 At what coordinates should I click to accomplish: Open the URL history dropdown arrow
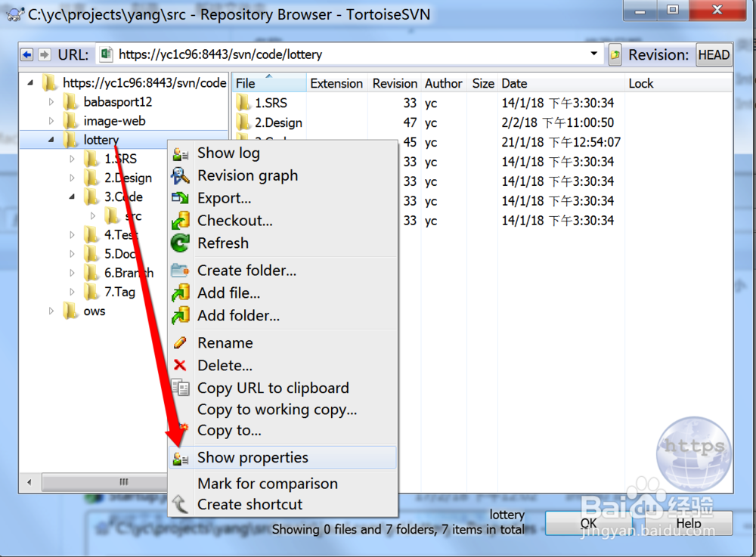[594, 54]
